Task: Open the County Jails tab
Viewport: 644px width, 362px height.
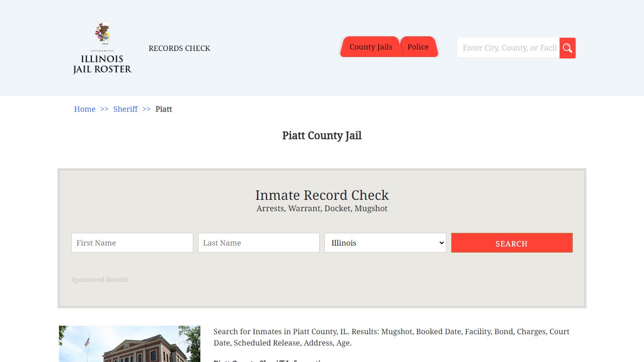Action: point(371,47)
